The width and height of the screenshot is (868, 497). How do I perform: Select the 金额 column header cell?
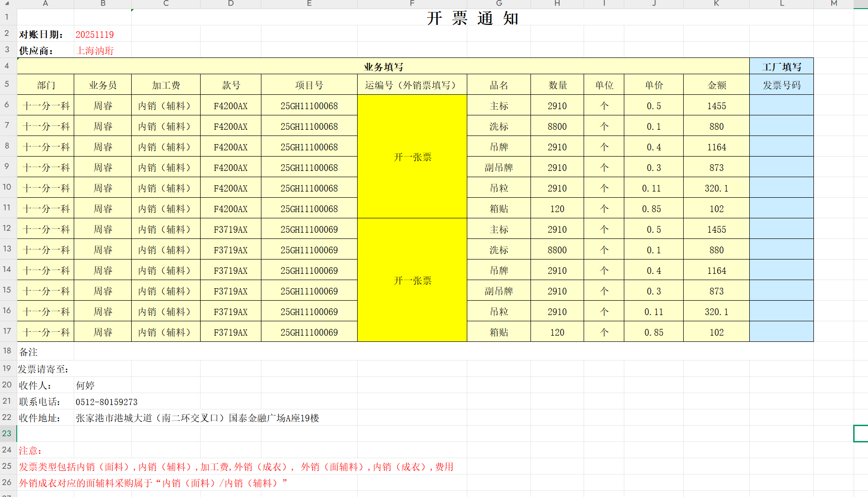point(716,85)
